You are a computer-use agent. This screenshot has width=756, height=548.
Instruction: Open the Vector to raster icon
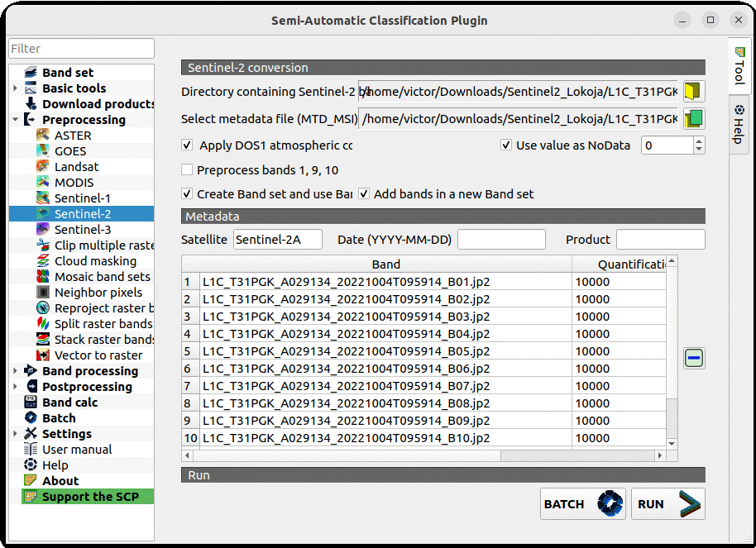point(43,355)
